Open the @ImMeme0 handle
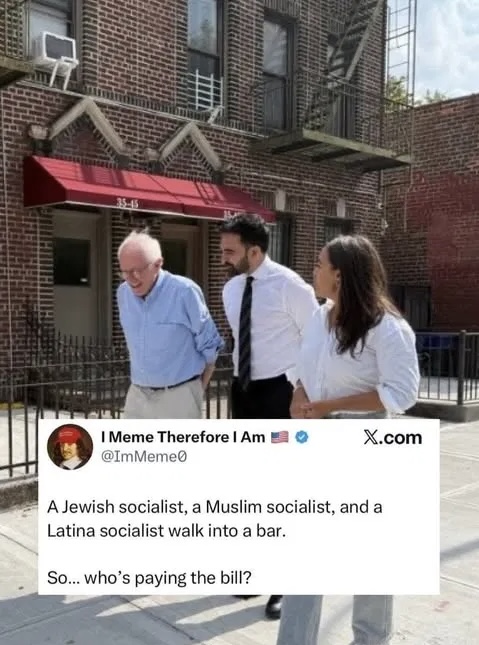This screenshot has height=645, width=479. coord(144,457)
